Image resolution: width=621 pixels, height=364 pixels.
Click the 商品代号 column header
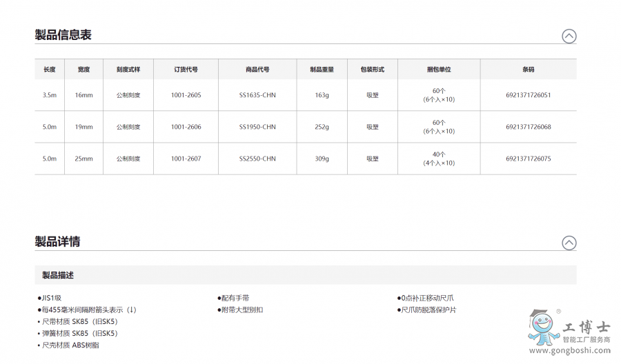tap(257, 70)
